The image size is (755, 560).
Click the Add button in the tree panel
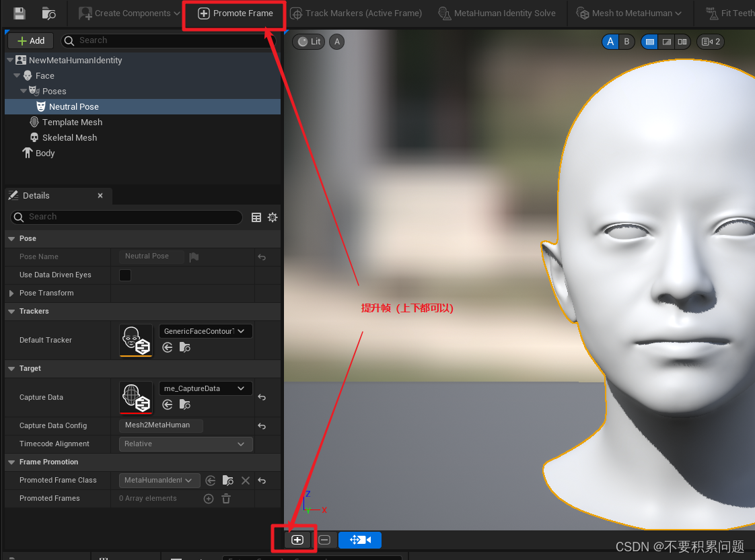(x=31, y=41)
